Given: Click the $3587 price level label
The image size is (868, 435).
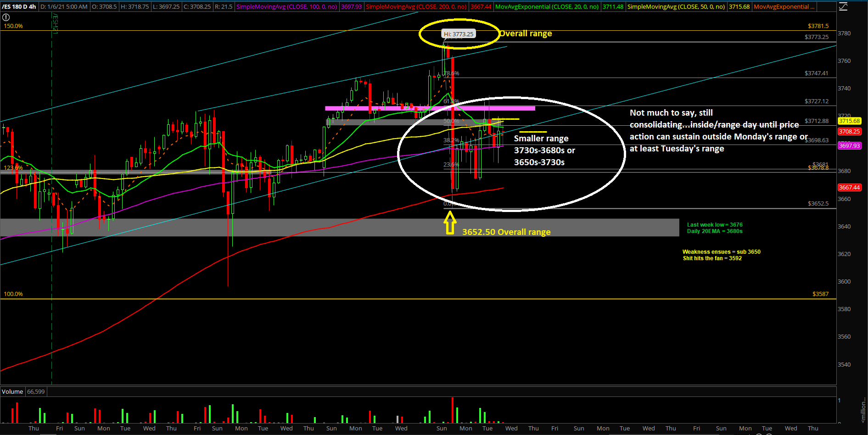Looking at the screenshot, I should tap(821, 294).
